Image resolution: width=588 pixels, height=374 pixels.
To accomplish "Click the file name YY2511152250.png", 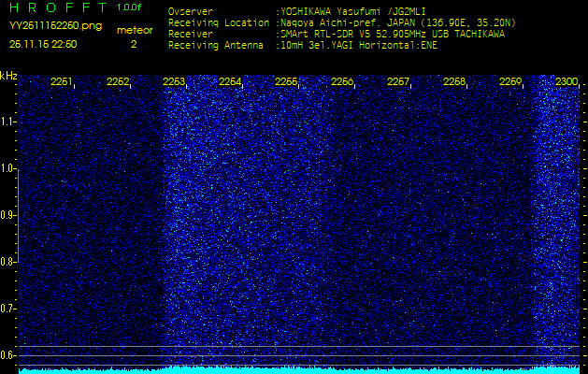I will pyautogui.click(x=55, y=26).
